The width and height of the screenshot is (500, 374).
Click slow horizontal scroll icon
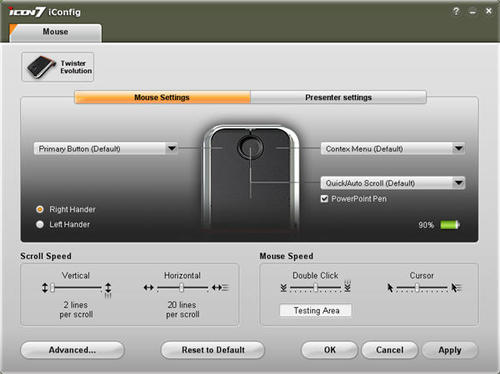pos(149,287)
